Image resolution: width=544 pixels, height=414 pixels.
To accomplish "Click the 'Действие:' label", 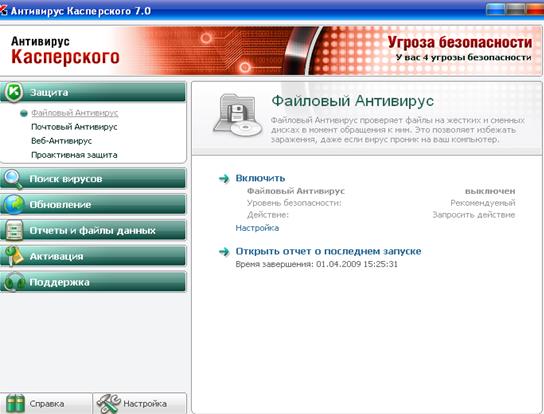I will [267, 215].
